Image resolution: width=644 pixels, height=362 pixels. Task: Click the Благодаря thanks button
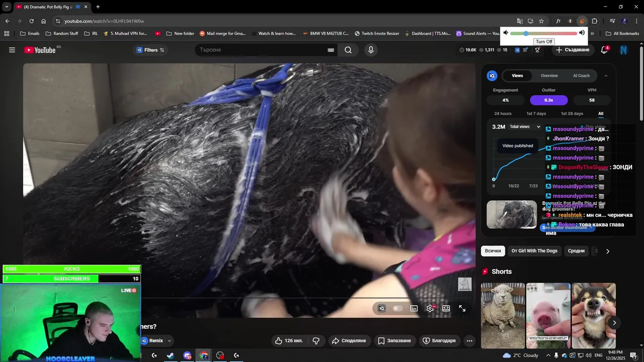pyautogui.click(x=439, y=340)
